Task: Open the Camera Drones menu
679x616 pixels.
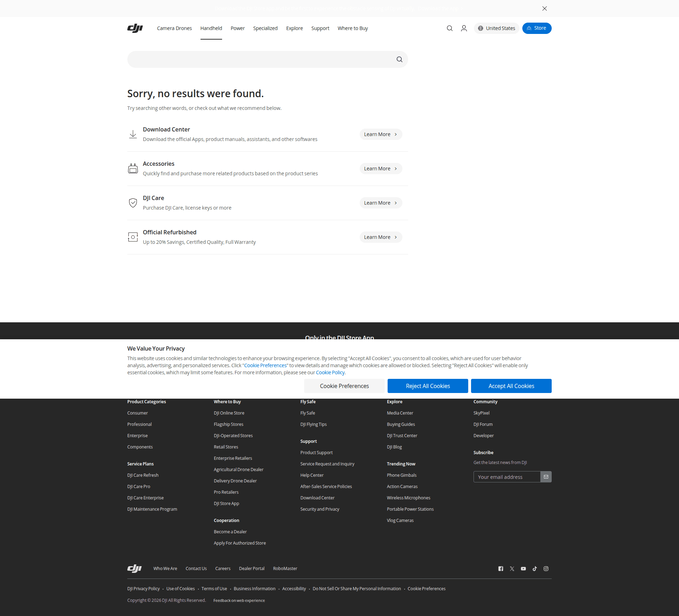Action: [174, 28]
